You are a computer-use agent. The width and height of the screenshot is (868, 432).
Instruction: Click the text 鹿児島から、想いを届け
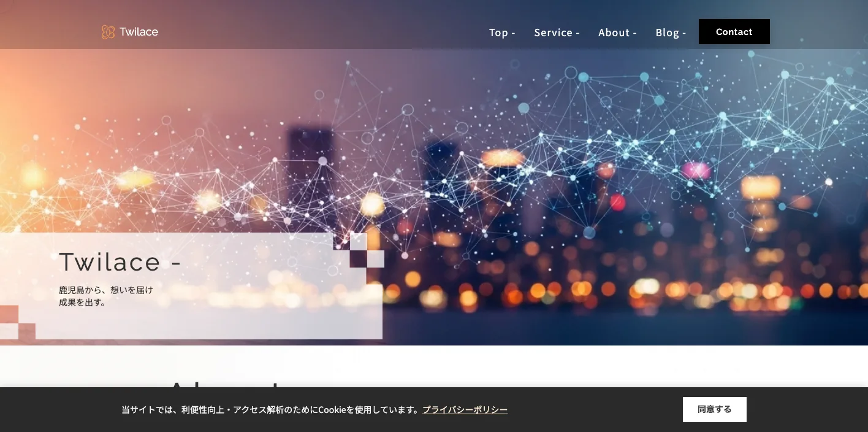point(106,290)
